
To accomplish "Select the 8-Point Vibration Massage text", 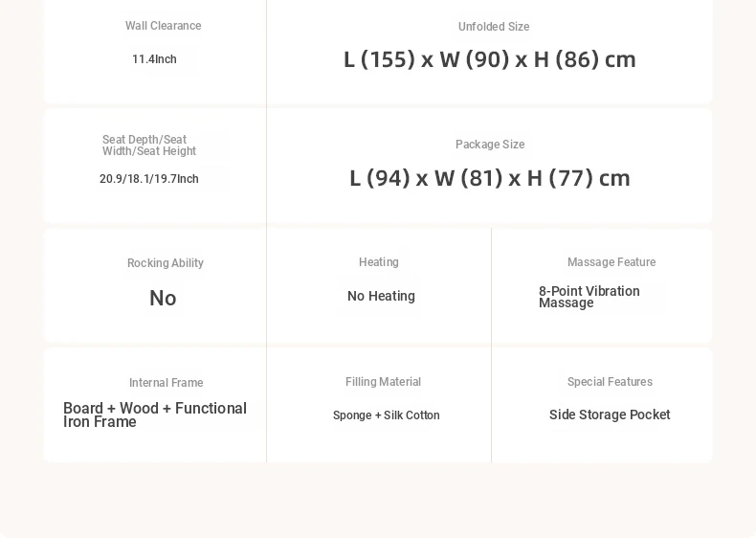I will [589, 297].
